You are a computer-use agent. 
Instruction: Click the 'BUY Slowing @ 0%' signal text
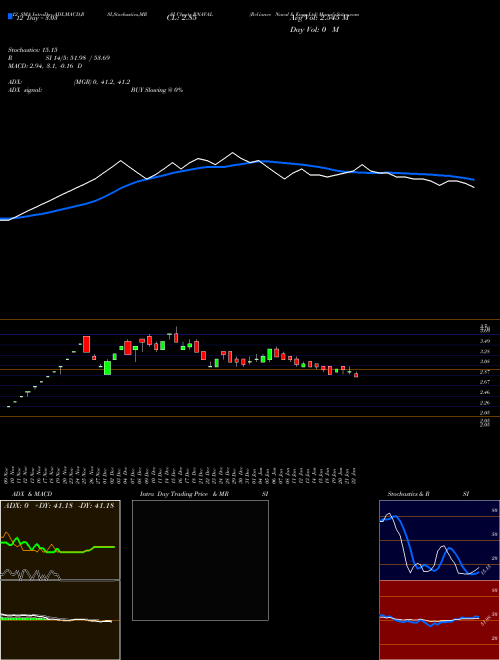157,90
